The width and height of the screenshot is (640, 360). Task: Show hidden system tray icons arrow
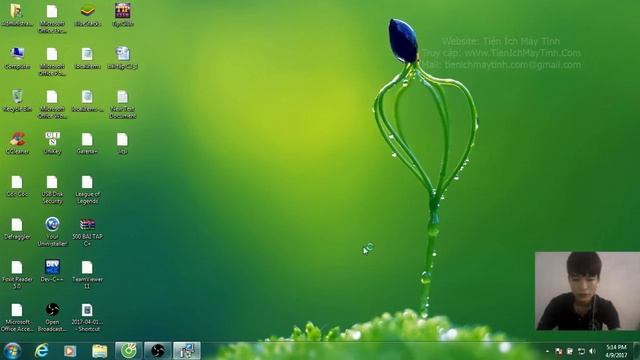coord(547,351)
